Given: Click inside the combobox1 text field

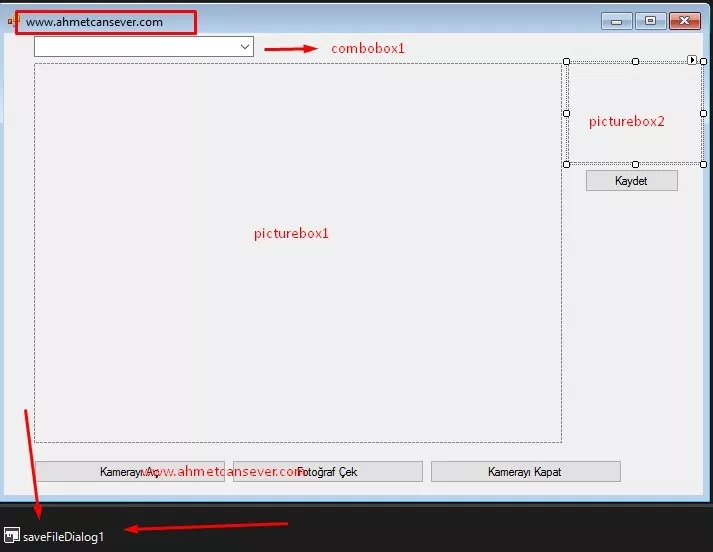Looking at the screenshot, I should coord(136,47).
